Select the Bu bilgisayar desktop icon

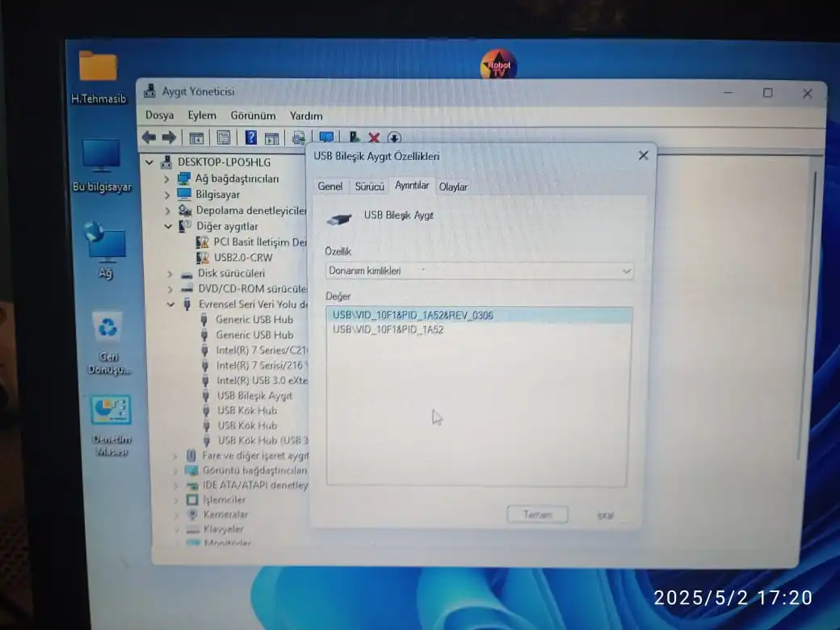coord(101,165)
